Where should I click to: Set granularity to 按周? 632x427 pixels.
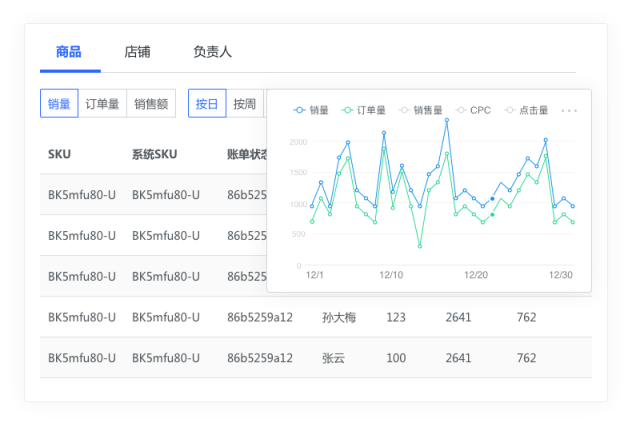click(x=244, y=103)
